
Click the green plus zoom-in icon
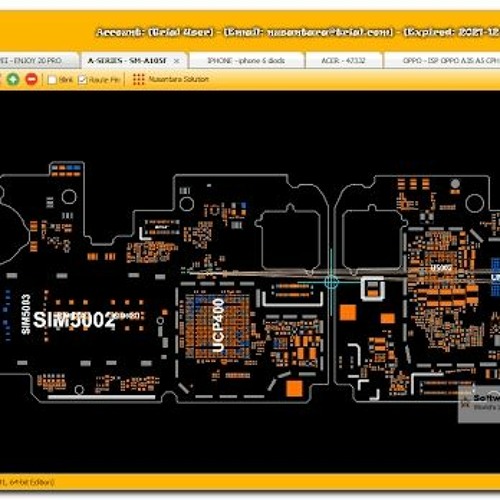[13, 79]
